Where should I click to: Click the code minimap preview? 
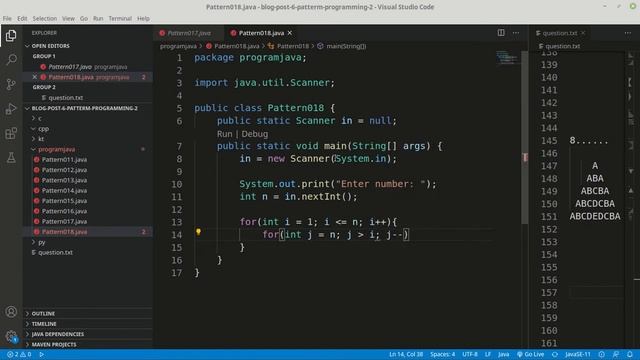click(x=507, y=57)
